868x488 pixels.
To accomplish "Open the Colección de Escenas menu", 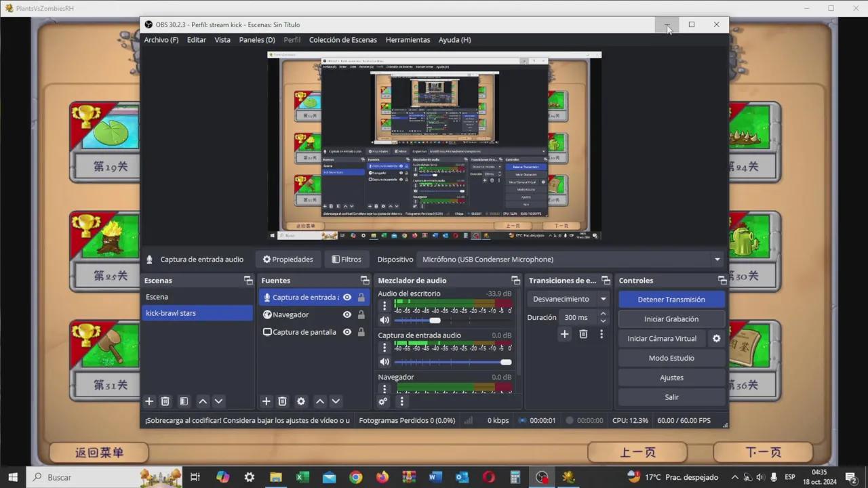I will (x=342, y=40).
